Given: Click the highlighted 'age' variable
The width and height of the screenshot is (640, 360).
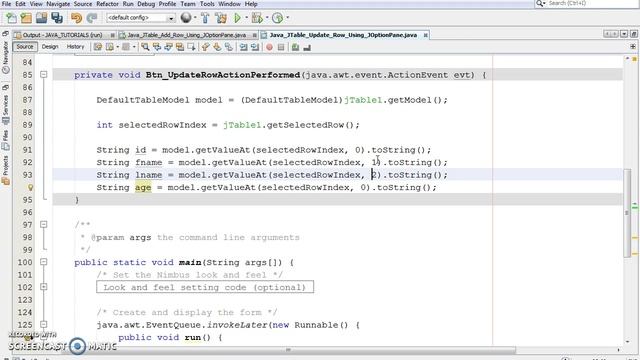Looking at the screenshot, I should pos(143,187).
